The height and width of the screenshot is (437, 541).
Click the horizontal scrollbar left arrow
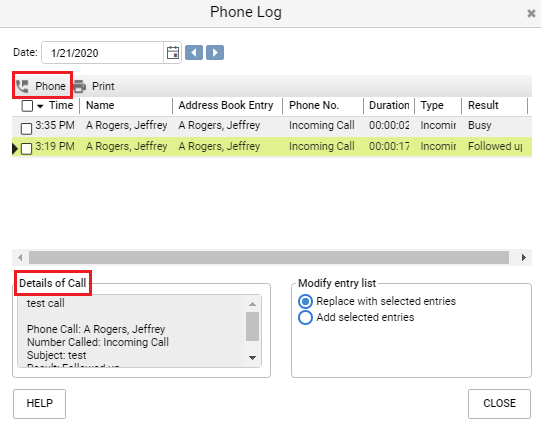tap(20, 257)
